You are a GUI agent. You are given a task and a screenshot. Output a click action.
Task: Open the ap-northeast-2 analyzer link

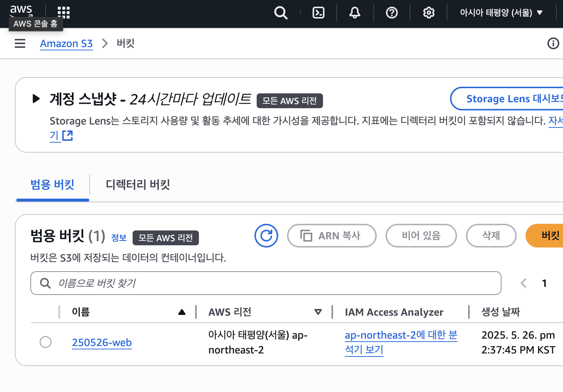coord(401,342)
